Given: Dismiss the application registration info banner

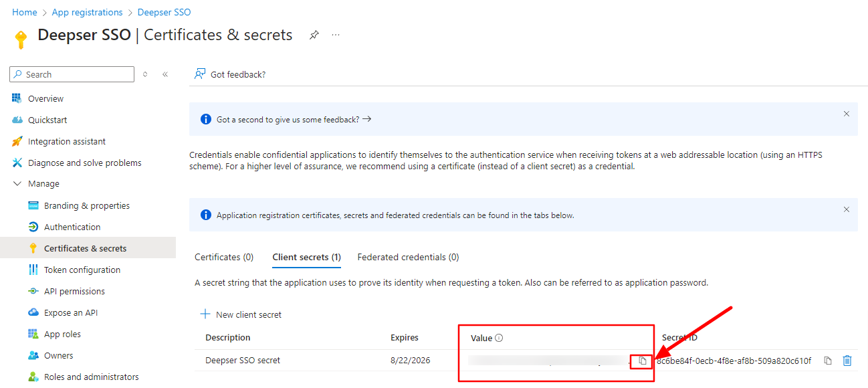Looking at the screenshot, I should 847,209.
